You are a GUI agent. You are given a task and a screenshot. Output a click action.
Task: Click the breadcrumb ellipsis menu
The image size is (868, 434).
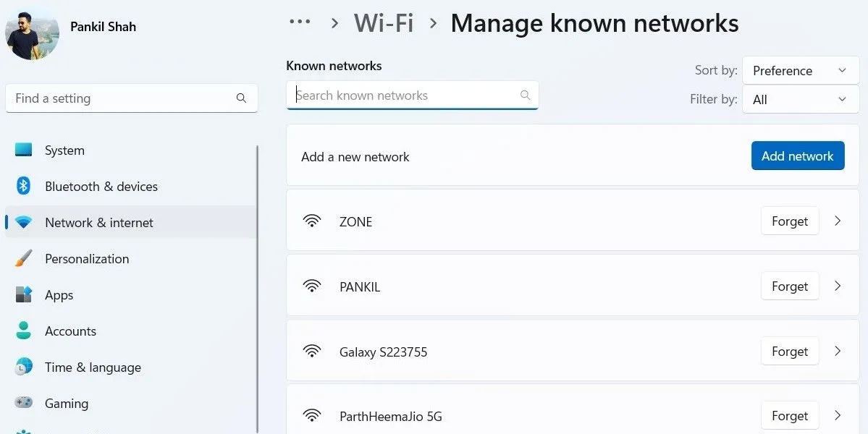pyautogui.click(x=299, y=21)
